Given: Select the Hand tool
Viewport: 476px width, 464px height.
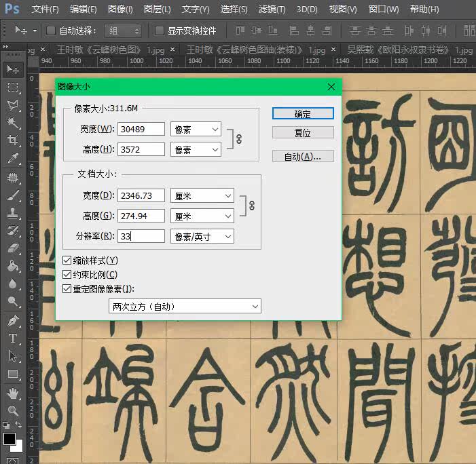Looking at the screenshot, I should click(13, 393).
